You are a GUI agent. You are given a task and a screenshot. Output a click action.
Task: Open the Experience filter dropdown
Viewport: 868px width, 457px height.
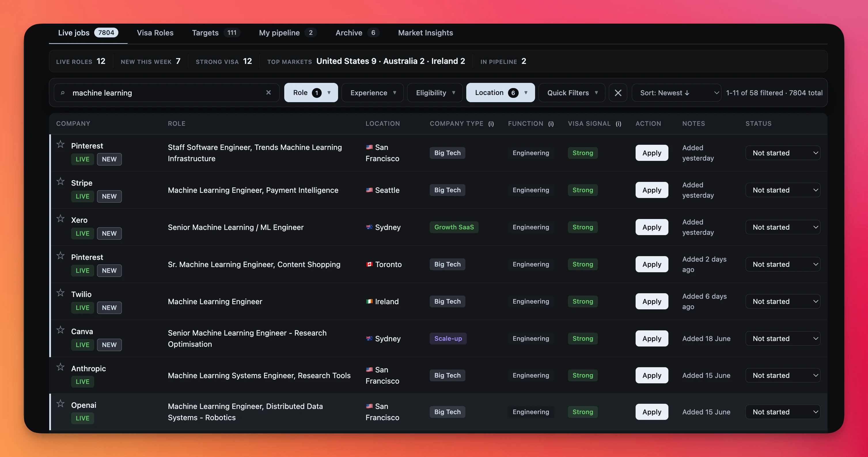click(x=372, y=93)
